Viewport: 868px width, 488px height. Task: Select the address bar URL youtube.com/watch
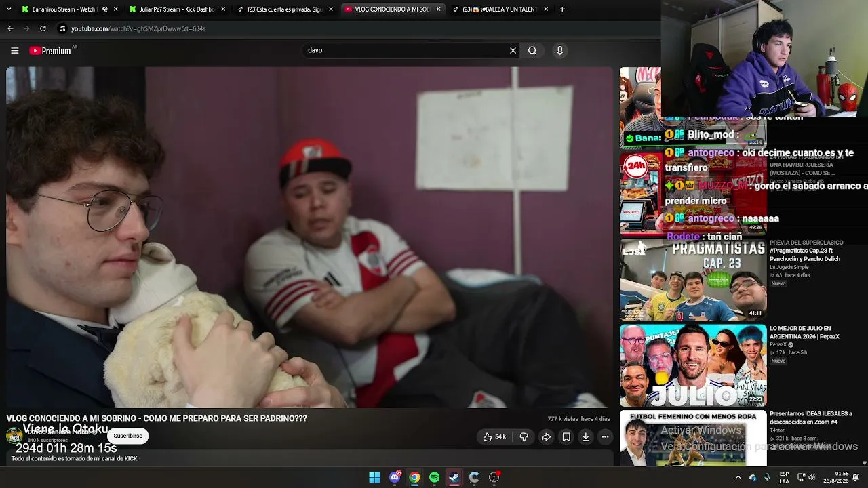[138, 28]
